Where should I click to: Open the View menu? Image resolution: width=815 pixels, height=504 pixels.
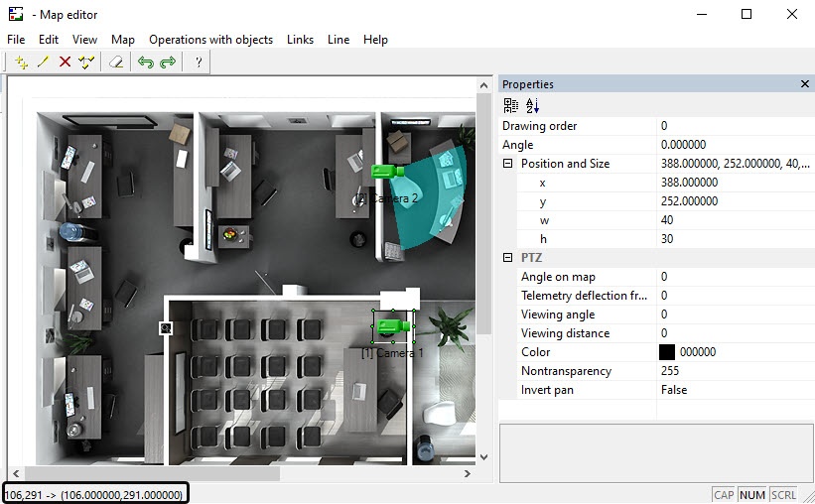coord(84,40)
